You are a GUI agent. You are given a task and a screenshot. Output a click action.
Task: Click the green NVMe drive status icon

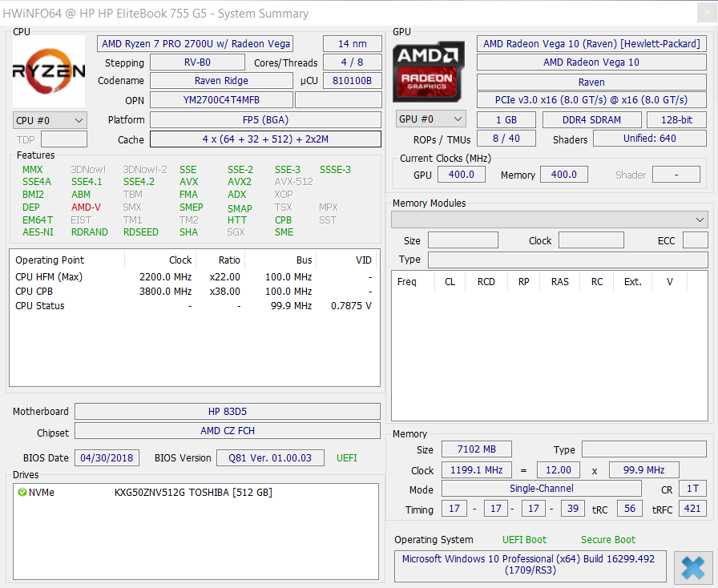(22, 493)
